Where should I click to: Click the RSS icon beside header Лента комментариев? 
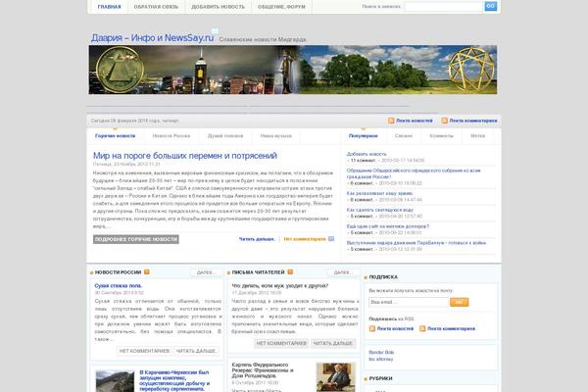(x=444, y=121)
